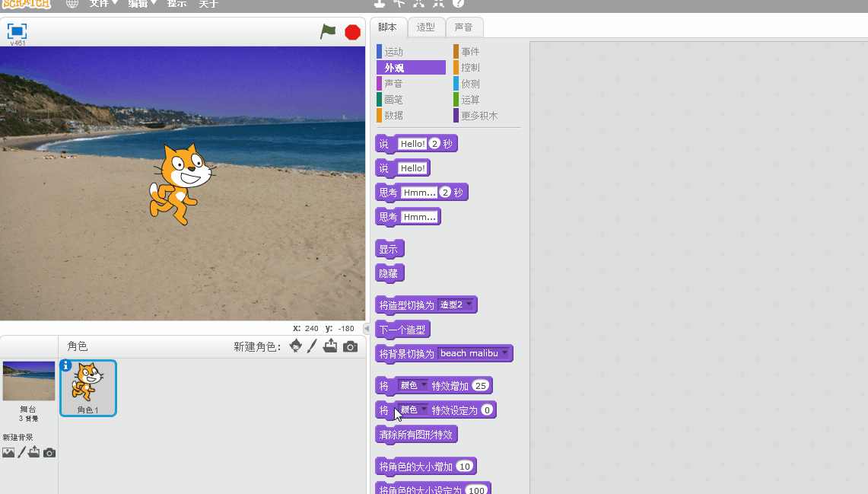
Task: Open 颜色 dropdown in 特效设定为 block
Action: coord(413,410)
